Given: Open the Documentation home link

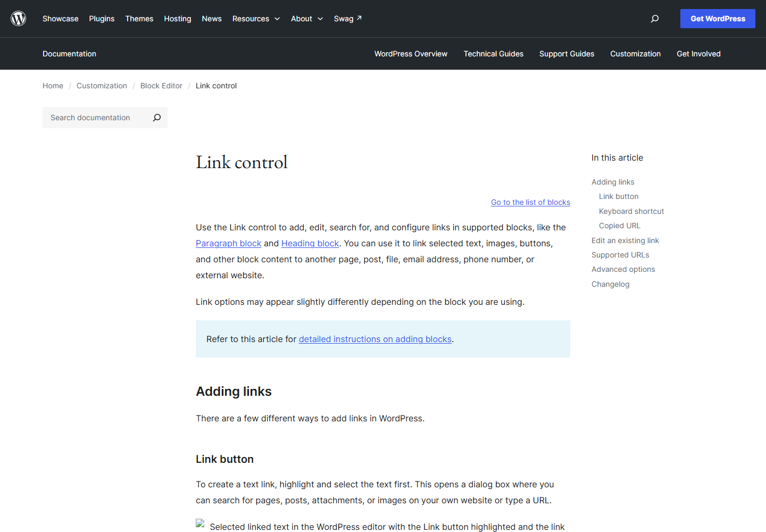Looking at the screenshot, I should tap(69, 54).
